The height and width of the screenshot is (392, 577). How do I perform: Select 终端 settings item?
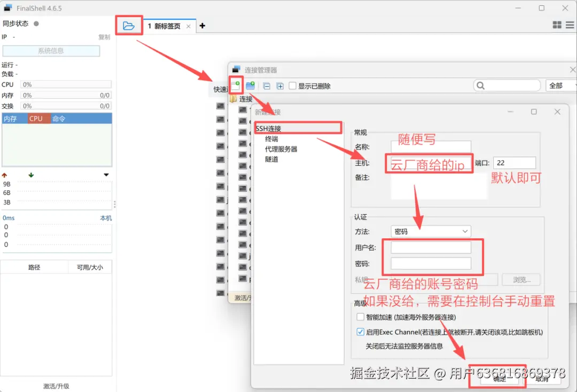(271, 139)
